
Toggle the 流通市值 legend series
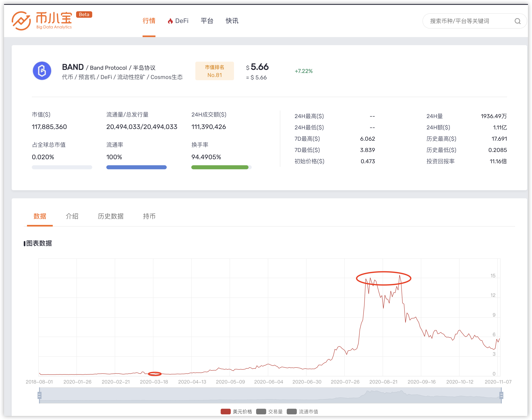coord(302,412)
